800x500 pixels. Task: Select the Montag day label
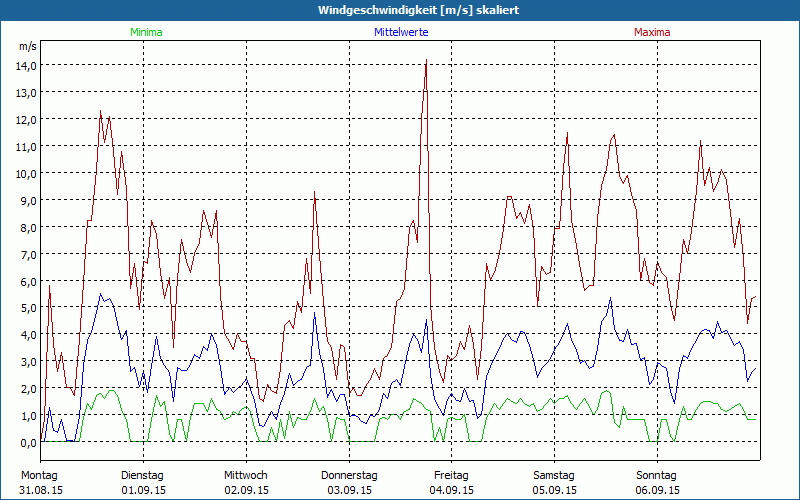39,475
